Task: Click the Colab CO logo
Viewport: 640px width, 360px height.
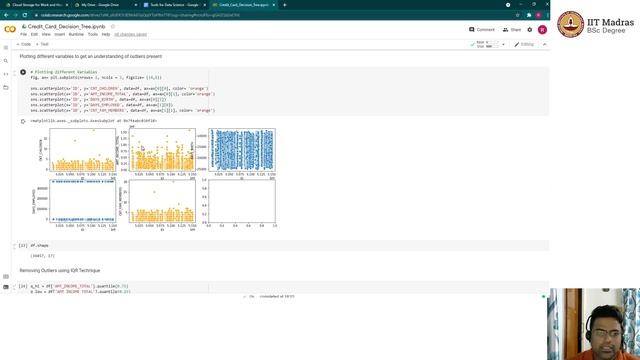Action: click(10, 29)
